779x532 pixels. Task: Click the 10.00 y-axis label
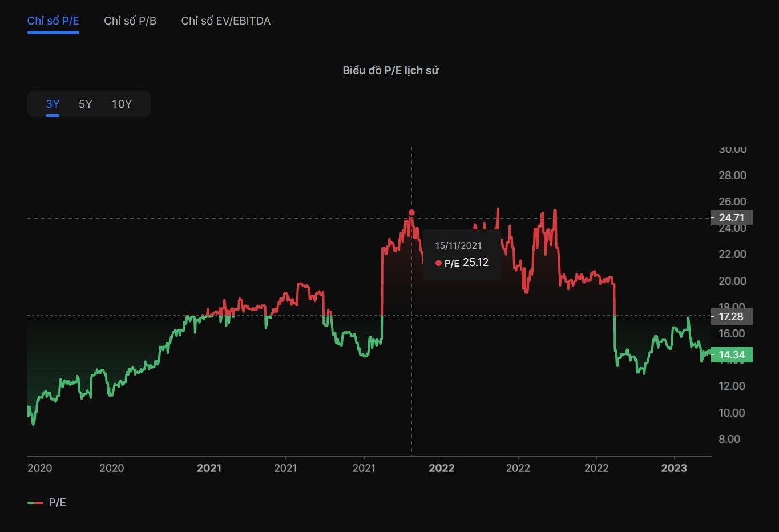pos(732,413)
